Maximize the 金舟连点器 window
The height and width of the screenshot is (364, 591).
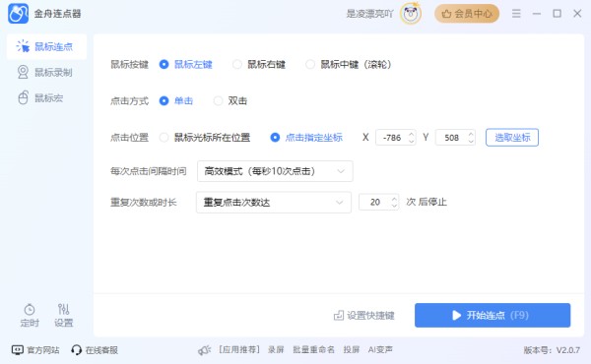point(557,14)
